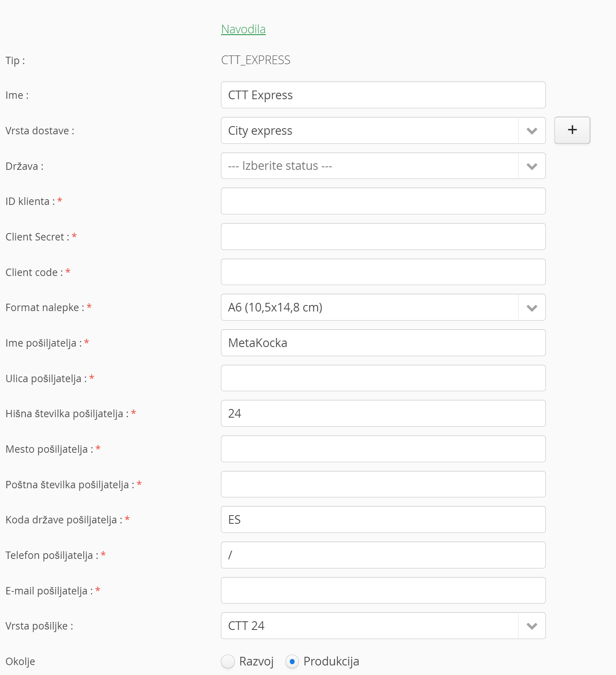Edit the Ime pošiljatelja field with MetaKocka

pyautogui.click(x=383, y=343)
